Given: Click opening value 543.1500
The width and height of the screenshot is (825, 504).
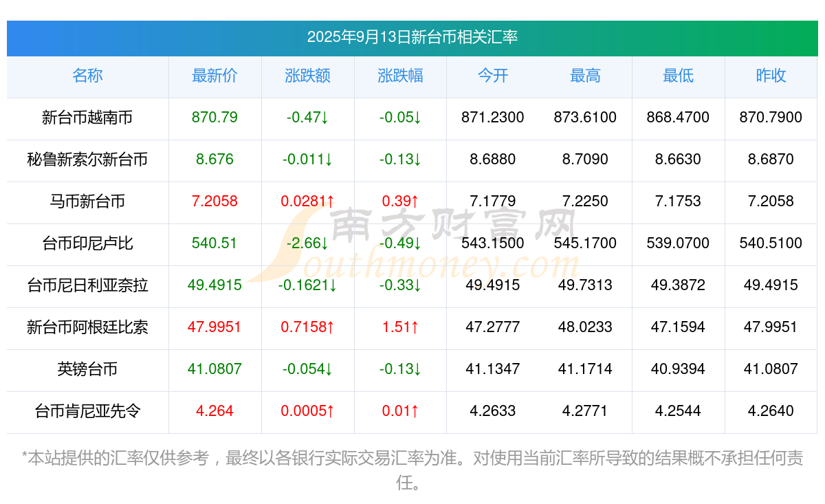Looking at the screenshot, I should click(493, 243).
